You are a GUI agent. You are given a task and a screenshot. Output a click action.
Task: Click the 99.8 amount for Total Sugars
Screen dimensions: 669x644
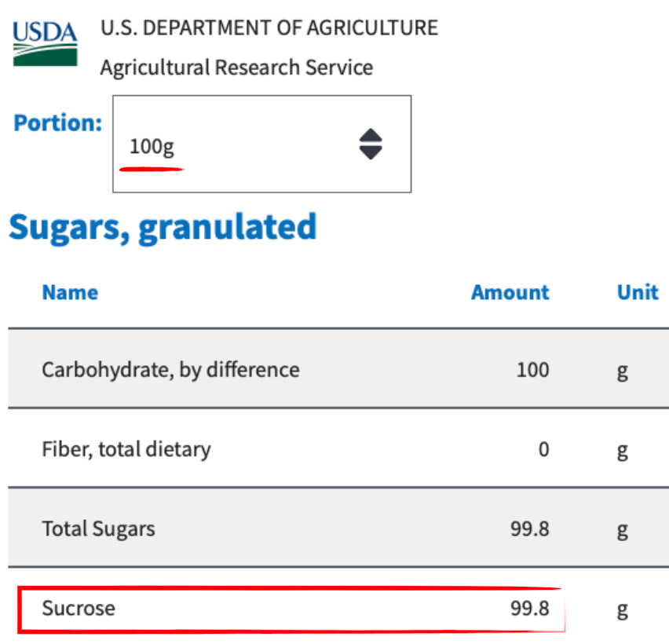(x=529, y=529)
